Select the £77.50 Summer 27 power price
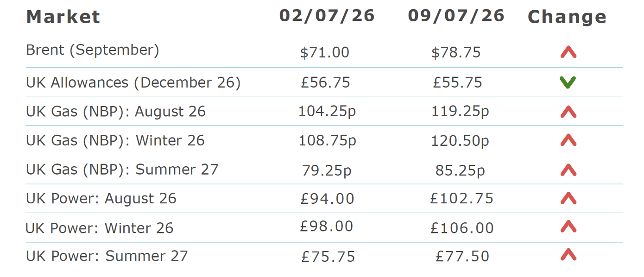Screen dimensions: 644x277 tap(462, 256)
